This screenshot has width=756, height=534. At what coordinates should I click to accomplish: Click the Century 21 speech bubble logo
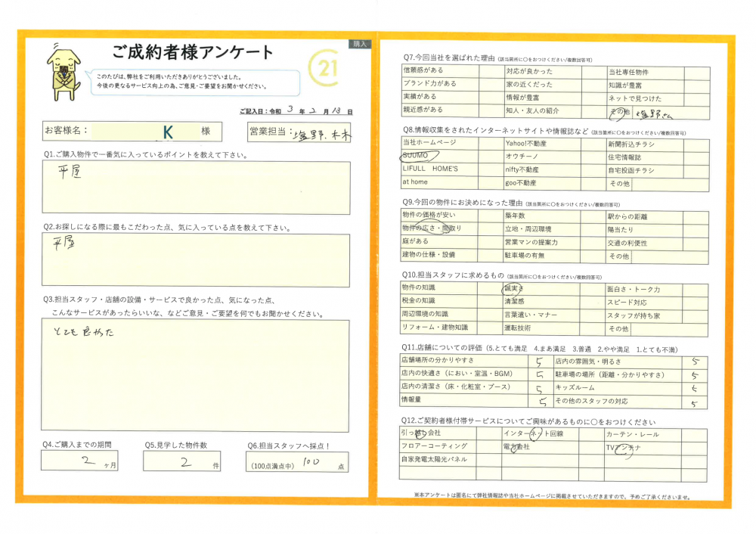325,70
